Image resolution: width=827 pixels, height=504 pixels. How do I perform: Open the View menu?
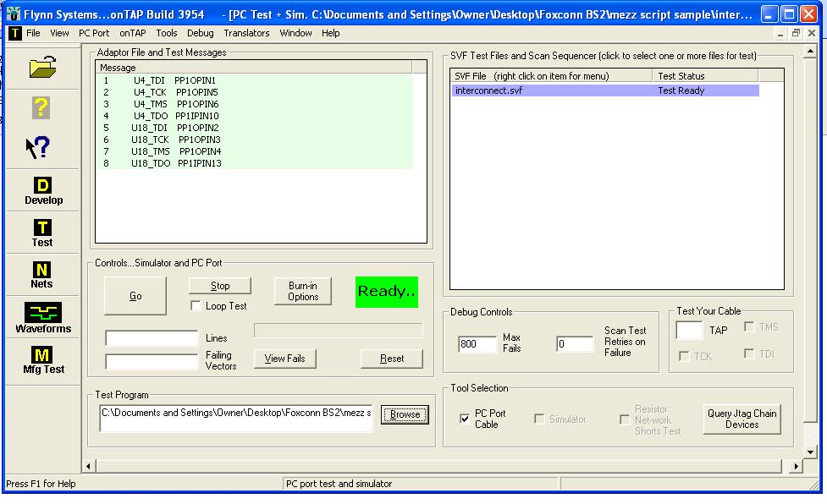point(59,33)
